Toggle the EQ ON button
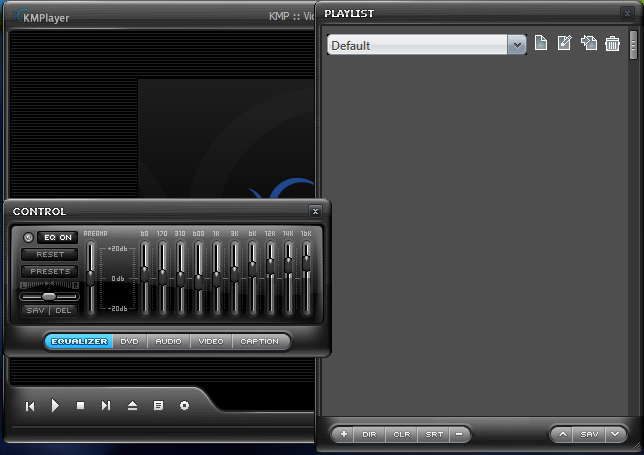 (58, 237)
